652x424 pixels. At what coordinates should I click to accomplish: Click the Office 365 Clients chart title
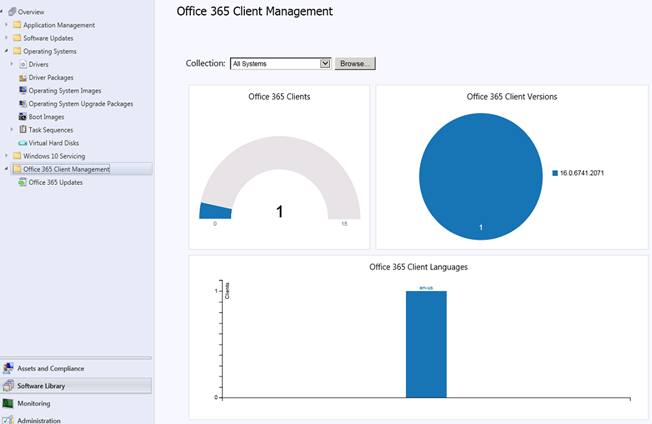point(279,96)
